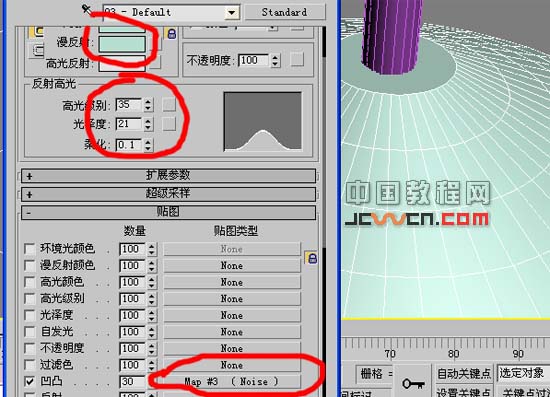Click the specular highlight curve preview
The height and width of the screenshot is (397, 550).
(263, 121)
